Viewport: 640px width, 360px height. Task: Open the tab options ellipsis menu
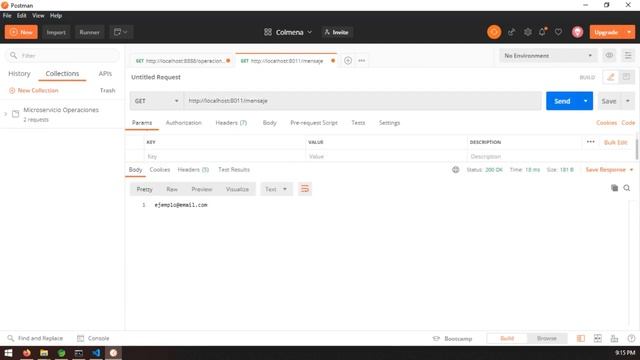click(362, 60)
